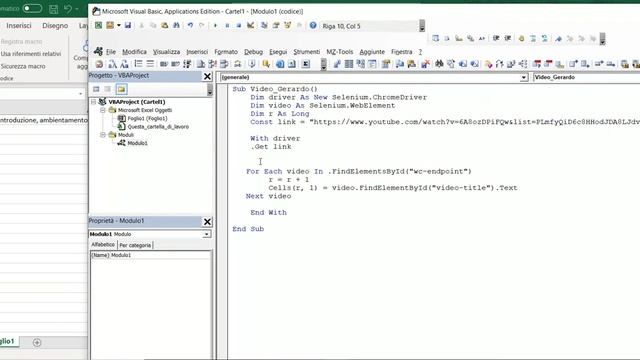Image resolution: width=640 pixels, height=360 pixels.
Task: Open the Esegui menu
Action: 278,52
